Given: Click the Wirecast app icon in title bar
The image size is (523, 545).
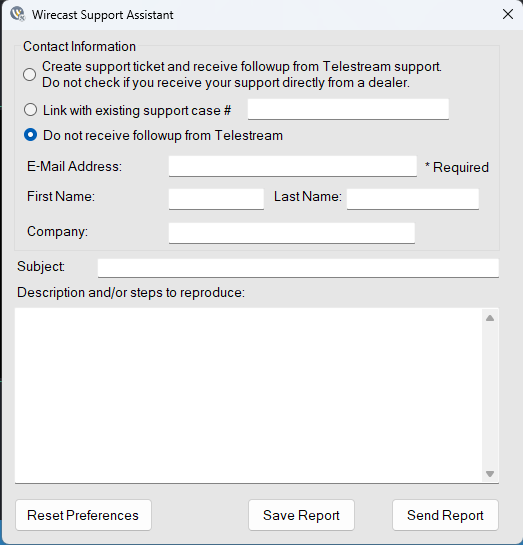Looking at the screenshot, I should [17, 14].
